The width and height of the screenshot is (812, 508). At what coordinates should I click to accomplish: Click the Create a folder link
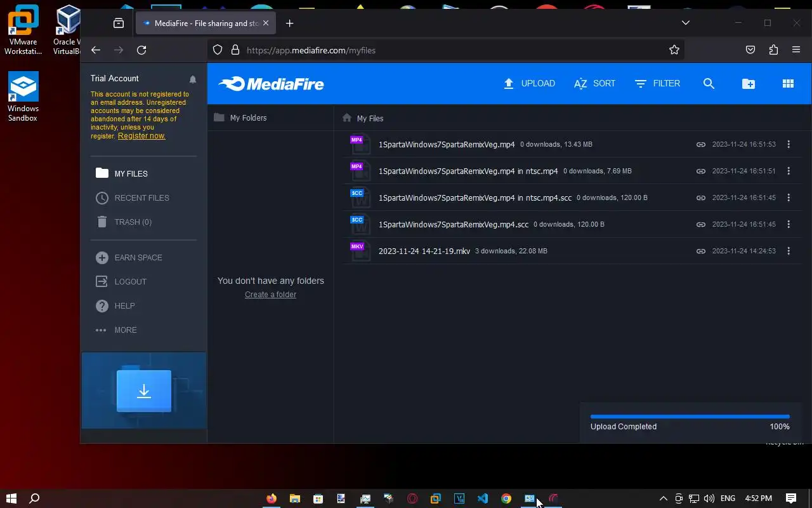[x=270, y=295]
